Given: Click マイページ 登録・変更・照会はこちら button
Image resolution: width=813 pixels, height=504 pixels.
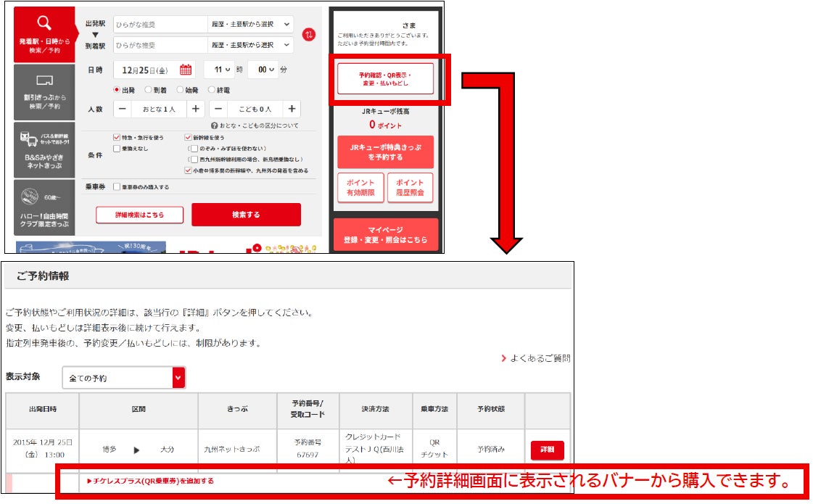Looking at the screenshot, I should (x=386, y=235).
